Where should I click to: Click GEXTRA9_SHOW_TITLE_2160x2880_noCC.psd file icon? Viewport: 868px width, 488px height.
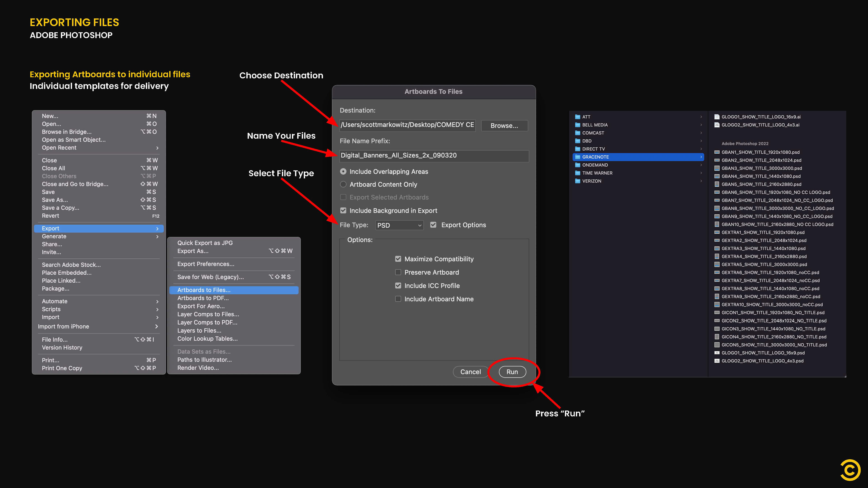717,297
